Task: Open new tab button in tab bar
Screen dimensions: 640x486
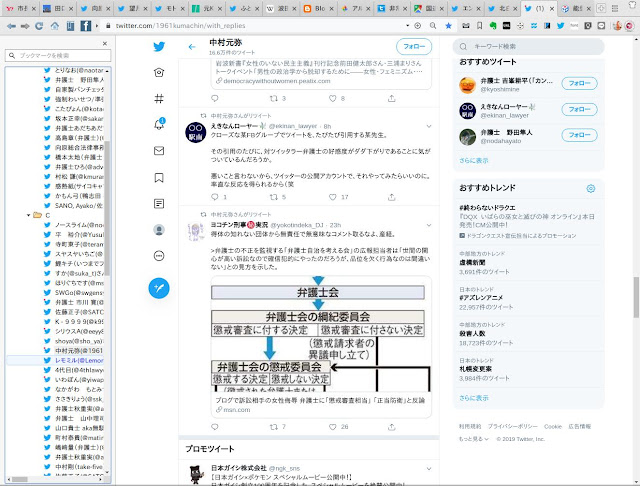Action: (601, 8)
